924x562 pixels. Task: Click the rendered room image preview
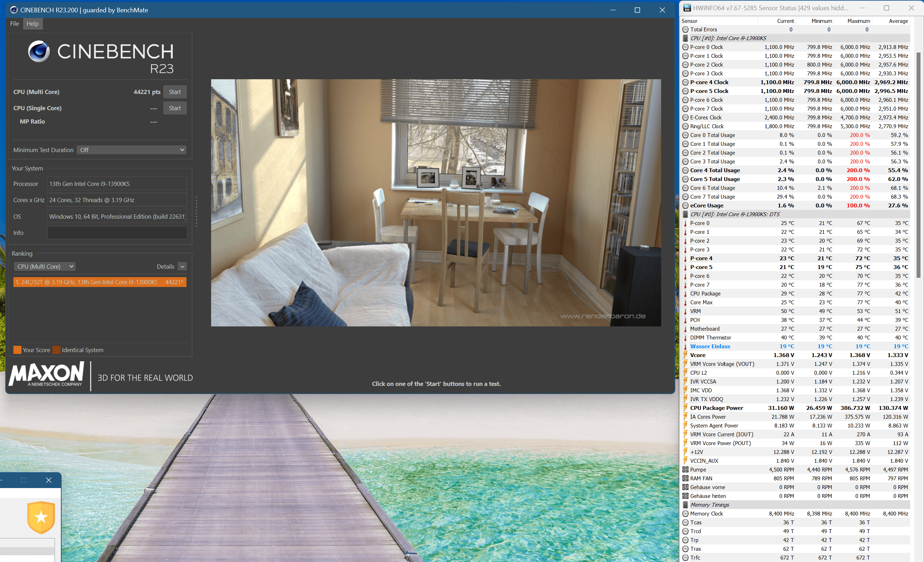coord(436,202)
